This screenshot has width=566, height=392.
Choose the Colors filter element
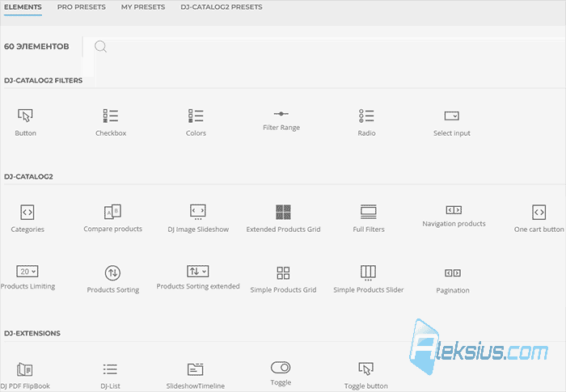196,122
